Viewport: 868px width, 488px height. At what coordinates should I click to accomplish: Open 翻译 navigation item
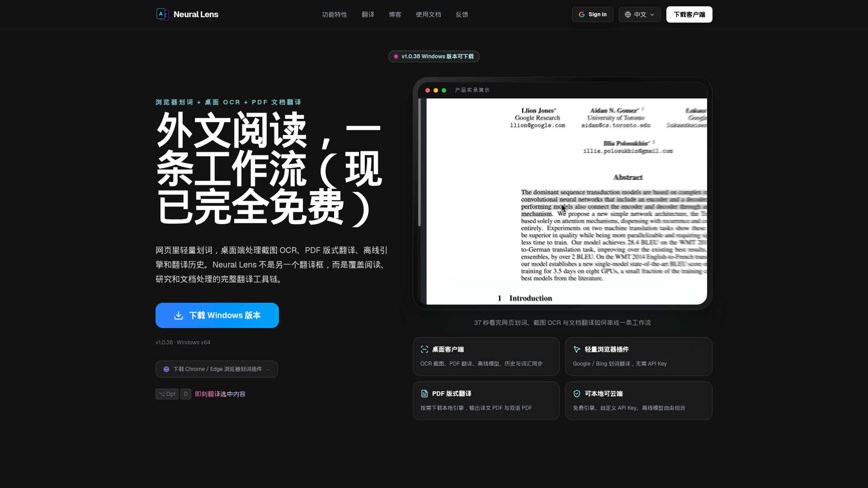368,14
